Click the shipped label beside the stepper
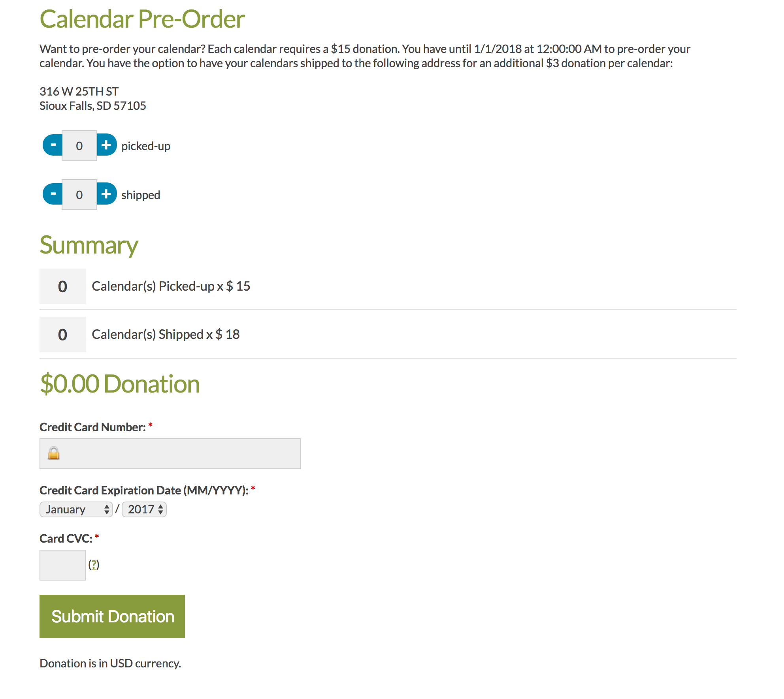 pyautogui.click(x=141, y=195)
